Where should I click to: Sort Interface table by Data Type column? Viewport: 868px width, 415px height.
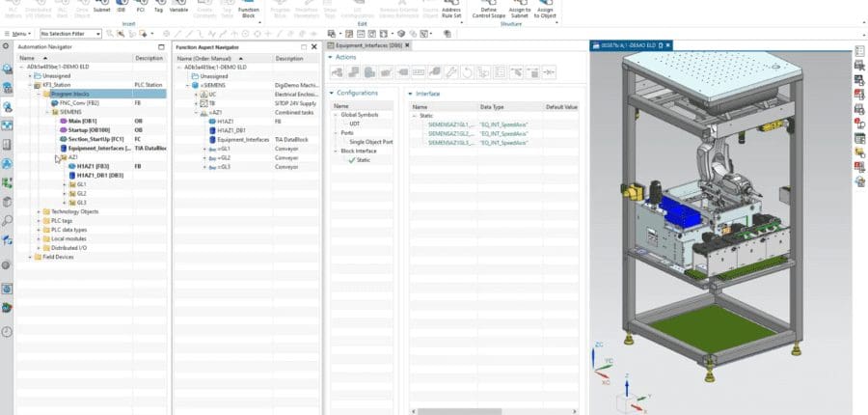click(492, 107)
